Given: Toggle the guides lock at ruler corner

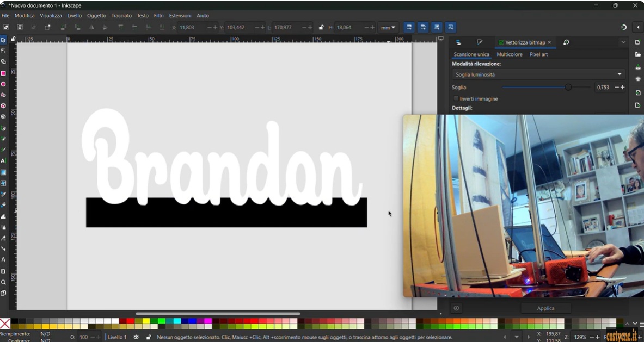Looking at the screenshot, I should (x=13, y=39).
